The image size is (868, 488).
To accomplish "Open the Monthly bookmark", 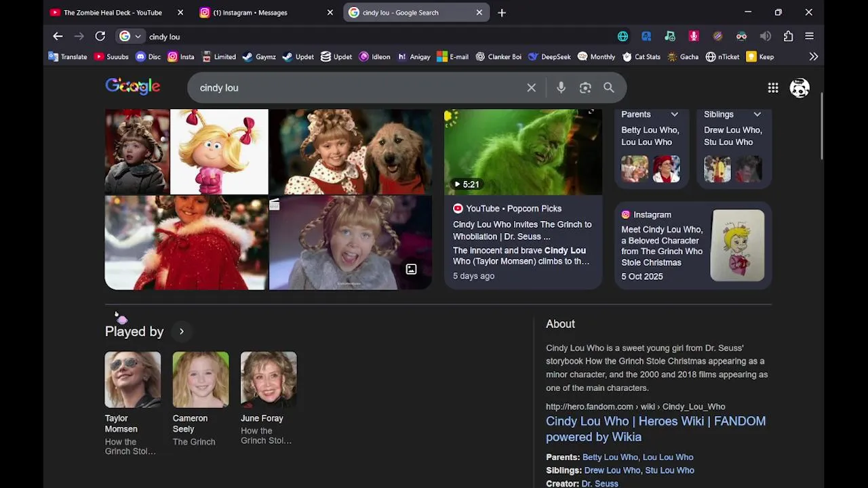I will [x=596, y=57].
